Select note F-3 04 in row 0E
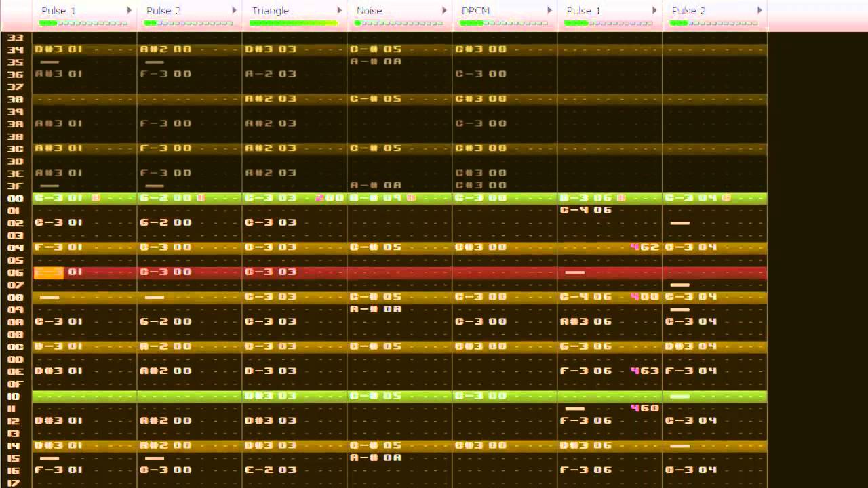 pyautogui.click(x=691, y=371)
